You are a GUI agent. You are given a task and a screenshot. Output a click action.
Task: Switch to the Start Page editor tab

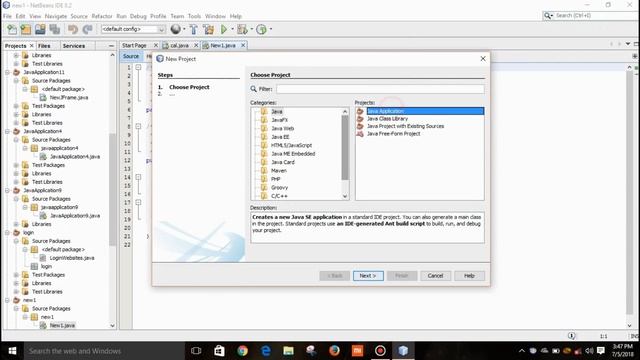134,45
